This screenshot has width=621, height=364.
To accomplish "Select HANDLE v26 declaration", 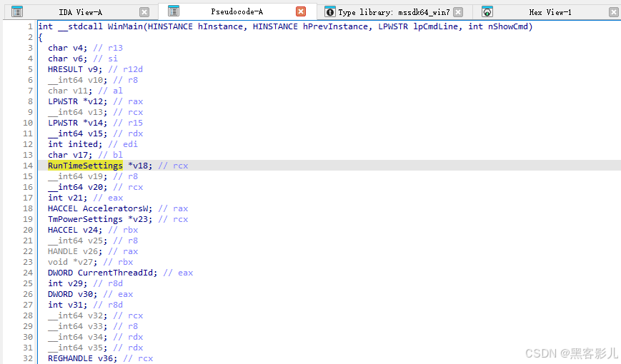I will click(75, 251).
